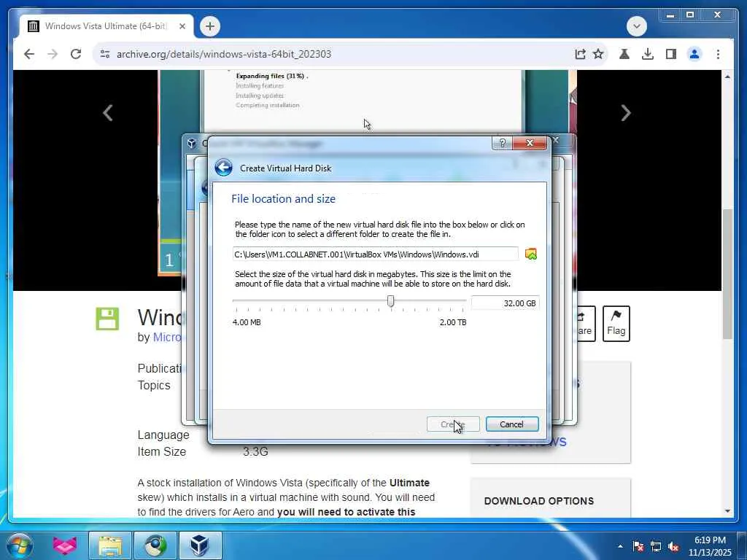Viewport: 747px width, 560px height.
Task: Toggle Chrome side panel
Action: (671, 54)
